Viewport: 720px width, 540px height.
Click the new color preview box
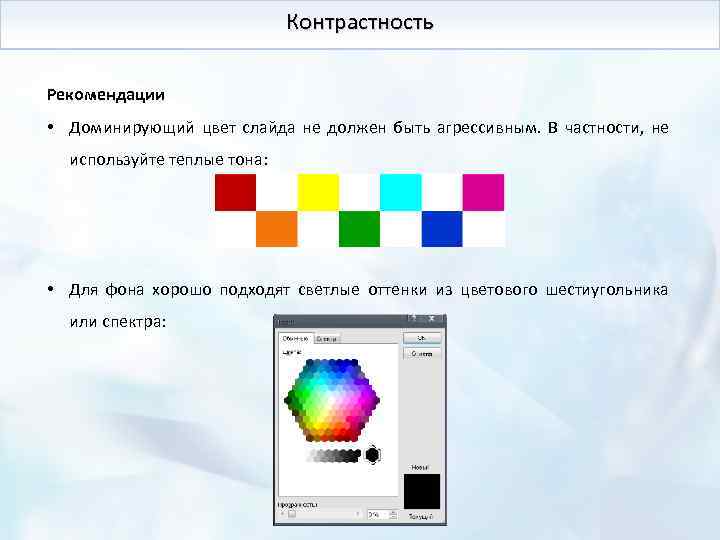(x=422, y=491)
